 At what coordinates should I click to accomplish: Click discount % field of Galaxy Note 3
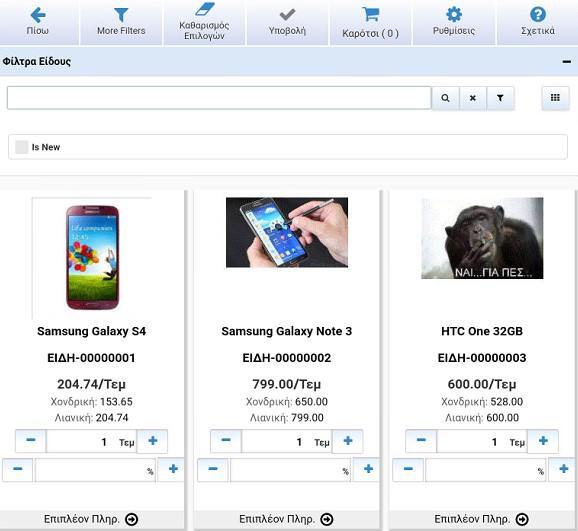click(x=290, y=470)
